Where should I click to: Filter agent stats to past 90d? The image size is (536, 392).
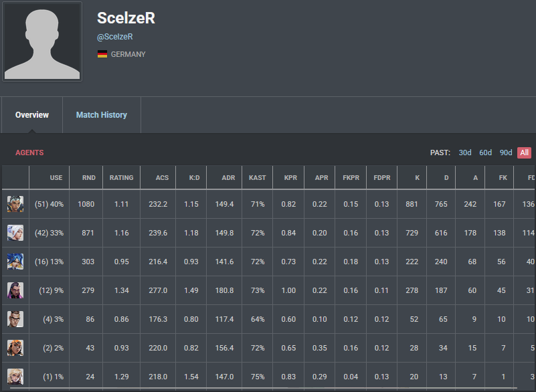(506, 153)
